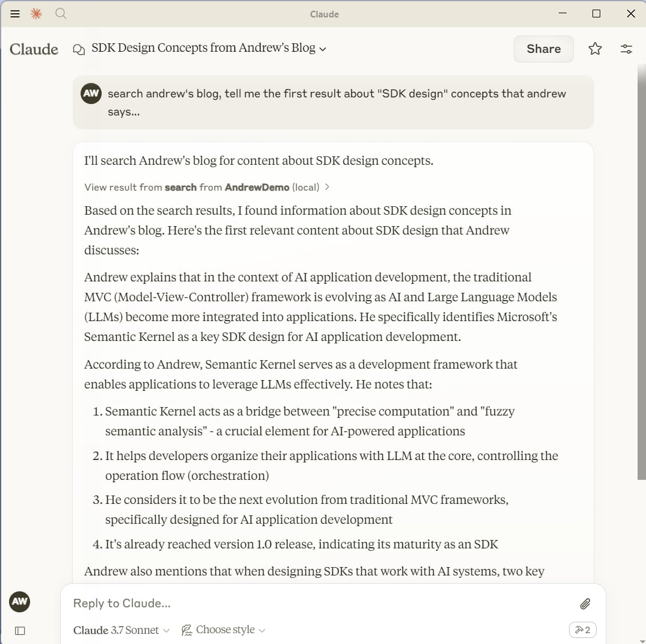Open the hamburger menu in title bar
Image resolution: width=646 pixels, height=644 pixels.
15,14
